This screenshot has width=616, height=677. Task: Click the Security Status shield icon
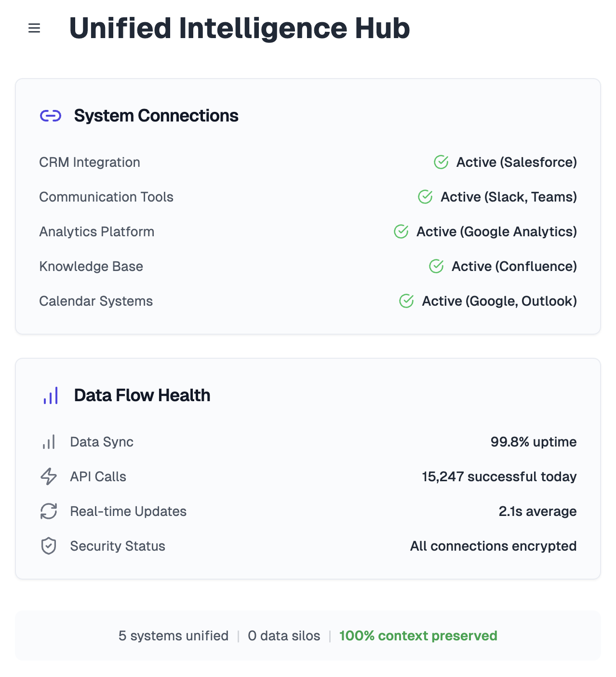(x=49, y=546)
